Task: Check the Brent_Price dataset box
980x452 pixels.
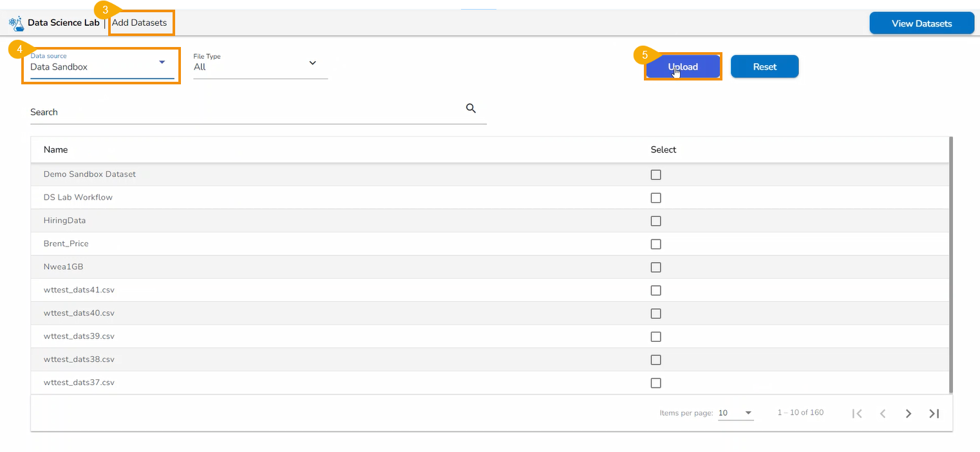Action: [x=655, y=244]
